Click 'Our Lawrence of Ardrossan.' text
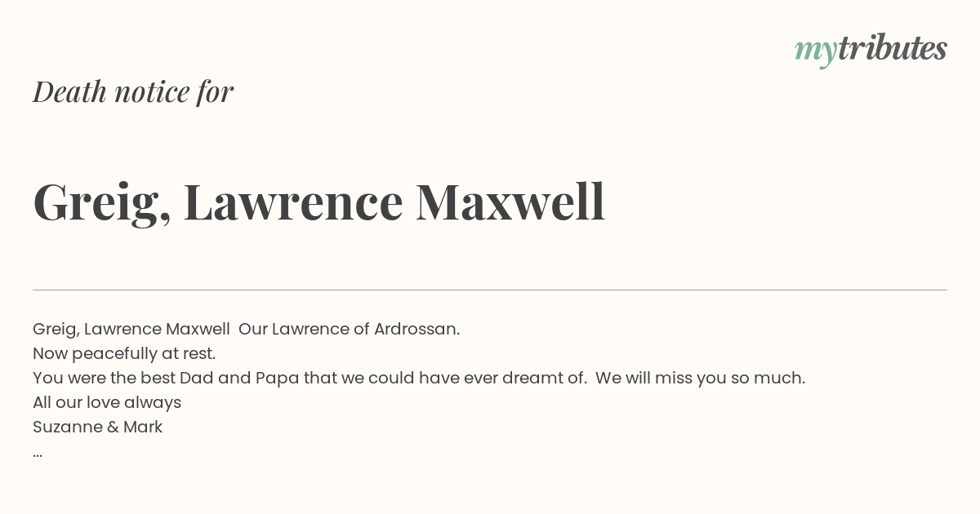The image size is (980, 514). (x=350, y=329)
